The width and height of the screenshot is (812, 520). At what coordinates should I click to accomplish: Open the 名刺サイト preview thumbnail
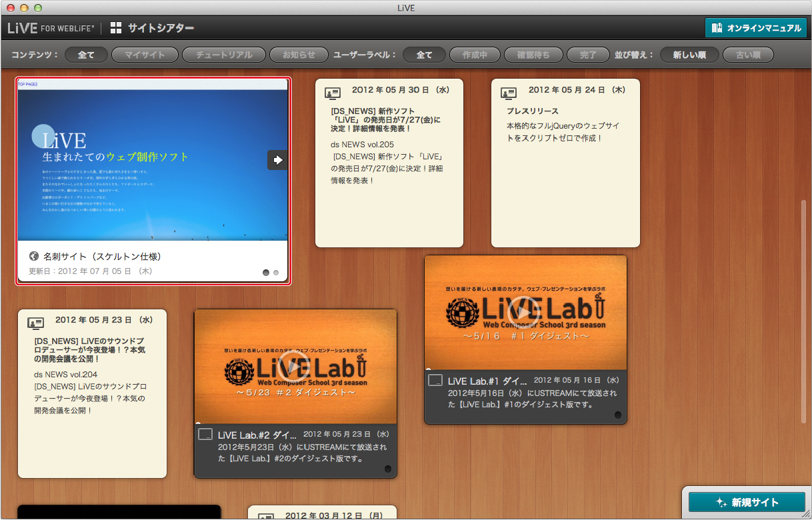click(153, 160)
